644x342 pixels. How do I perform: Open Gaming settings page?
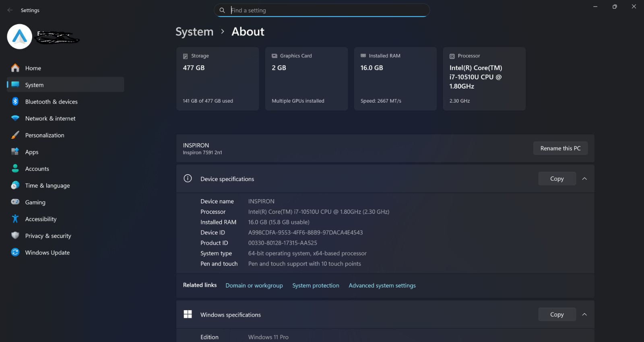point(65,202)
